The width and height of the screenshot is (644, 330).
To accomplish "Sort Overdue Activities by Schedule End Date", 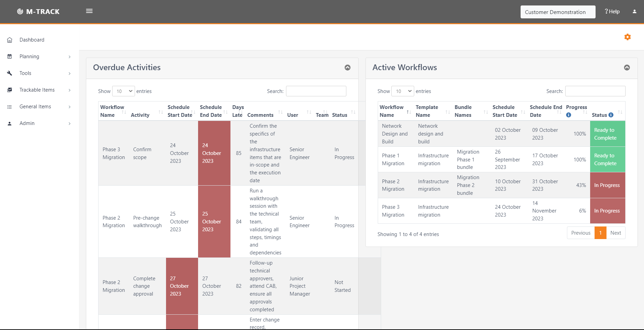I will pyautogui.click(x=213, y=111).
